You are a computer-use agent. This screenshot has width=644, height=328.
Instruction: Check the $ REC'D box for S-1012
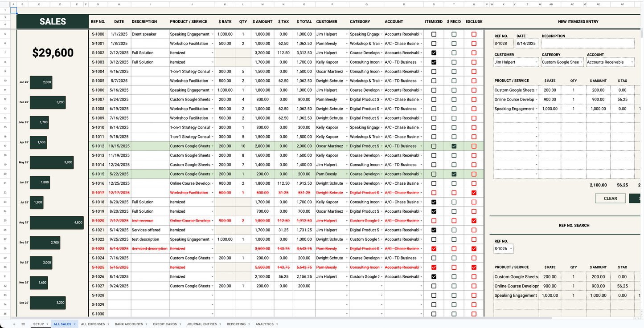tap(454, 146)
